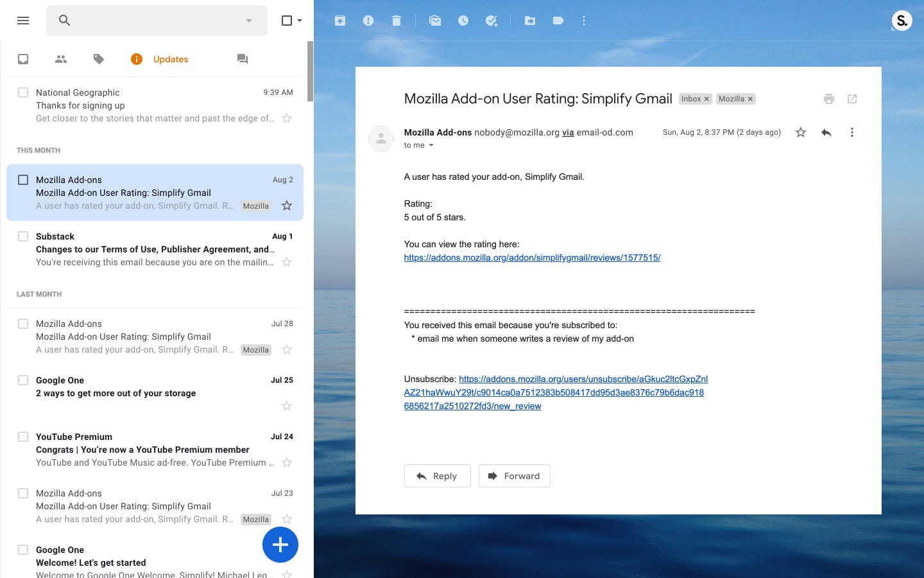
Task: Tick the Substack email checkbox
Action: click(23, 236)
